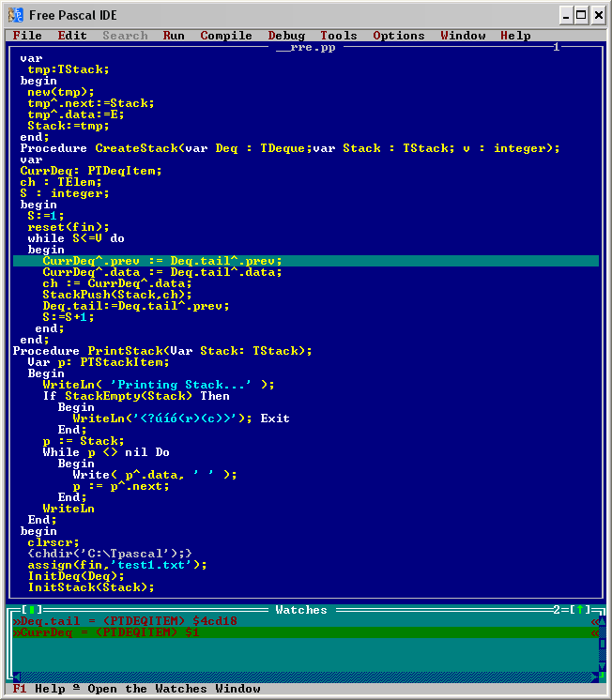
Task: Click the Watches window zoom arrow
Action: pyautogui.click(x=580, y=610)
